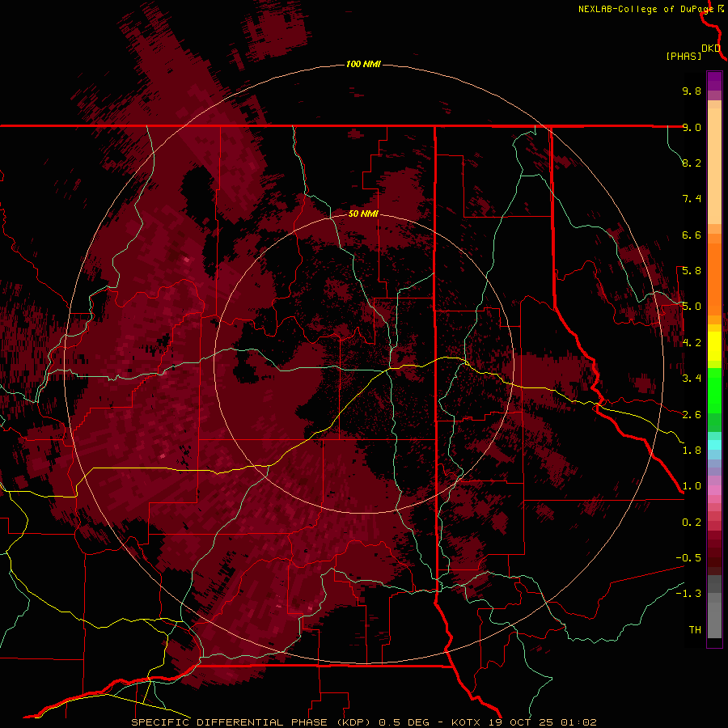
Task: Click the -1.3 value on the color scale
Action: [688, 594]
